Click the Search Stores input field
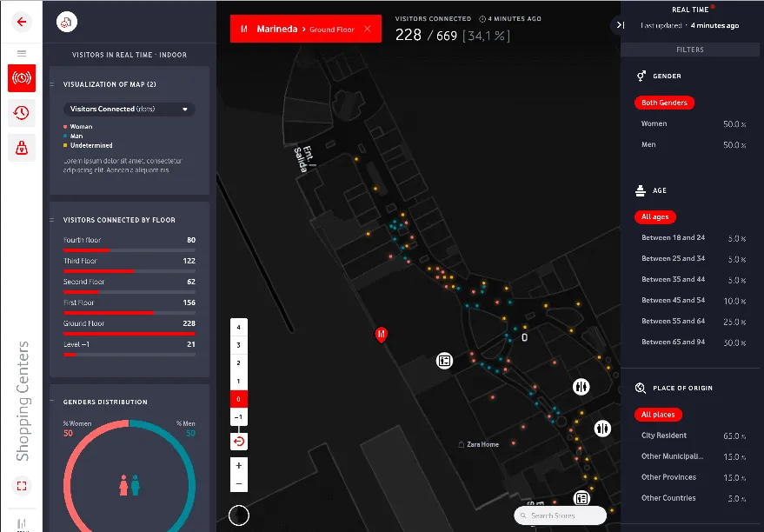This screenshot has height=532, width=764. pyautogui.click(x=560, y=515)
